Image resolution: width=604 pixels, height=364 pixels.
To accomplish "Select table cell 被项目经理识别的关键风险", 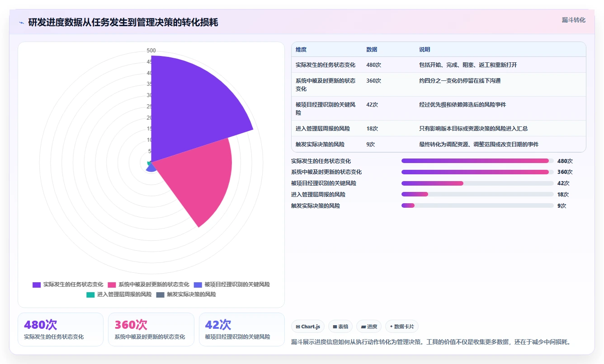I will coord(326,108).
